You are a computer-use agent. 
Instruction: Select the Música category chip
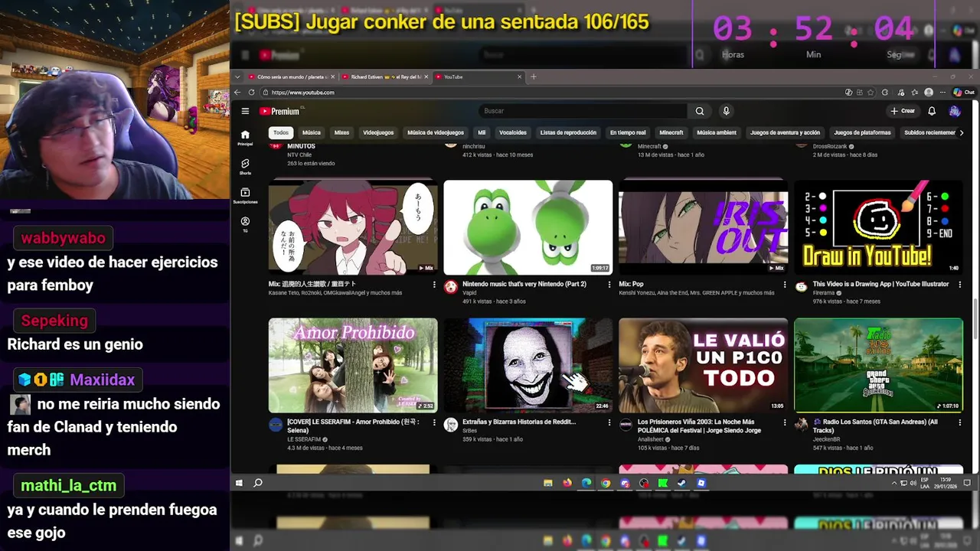coord(311,132)
